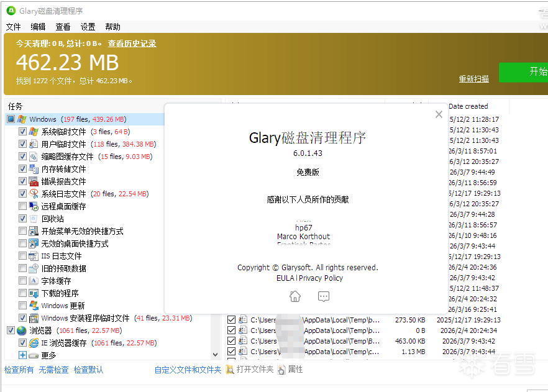Click the 无效的桌面快捷方式 icon
This screenshot has width=548, height=392.
point(34,244)
